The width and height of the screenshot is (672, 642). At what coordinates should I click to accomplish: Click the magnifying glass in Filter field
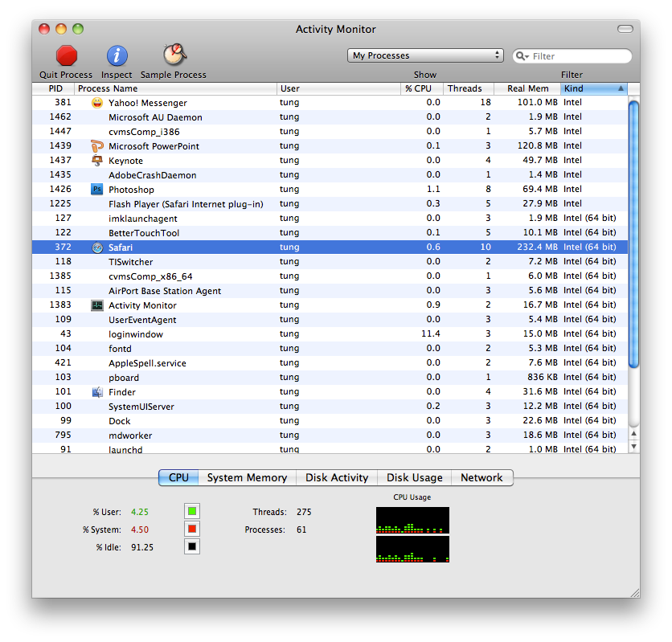click(x=520, y=56)
